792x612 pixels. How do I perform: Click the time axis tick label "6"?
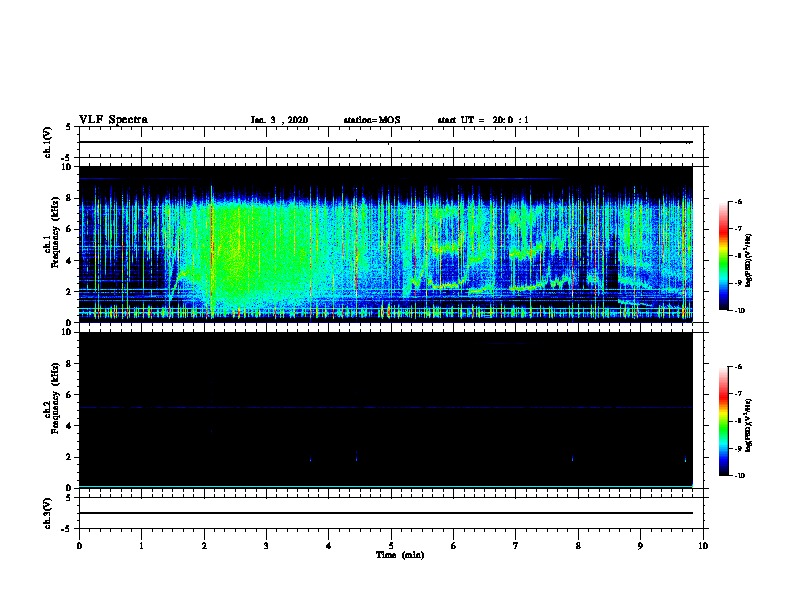[x=454, y=546]
